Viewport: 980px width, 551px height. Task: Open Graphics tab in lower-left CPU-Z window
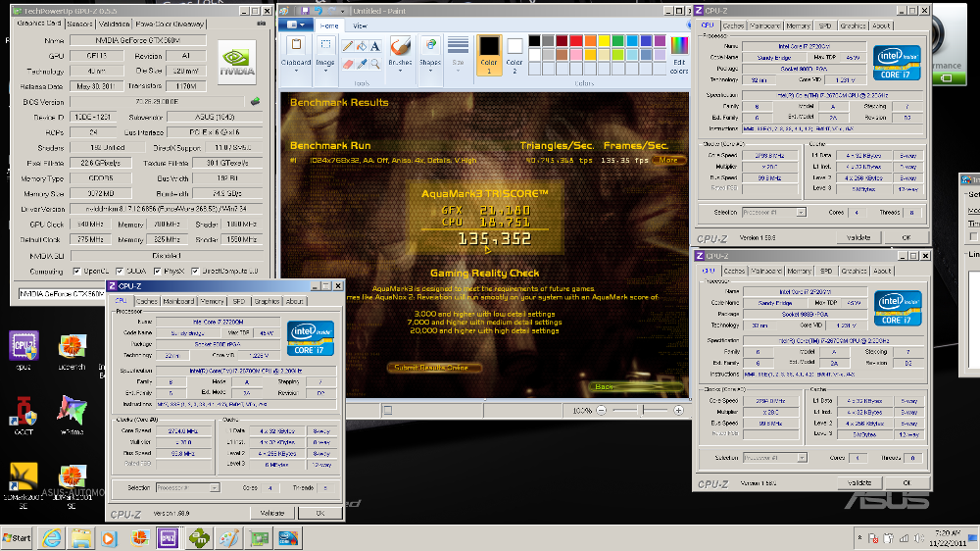pyautogui.click(x=267, y=301)
